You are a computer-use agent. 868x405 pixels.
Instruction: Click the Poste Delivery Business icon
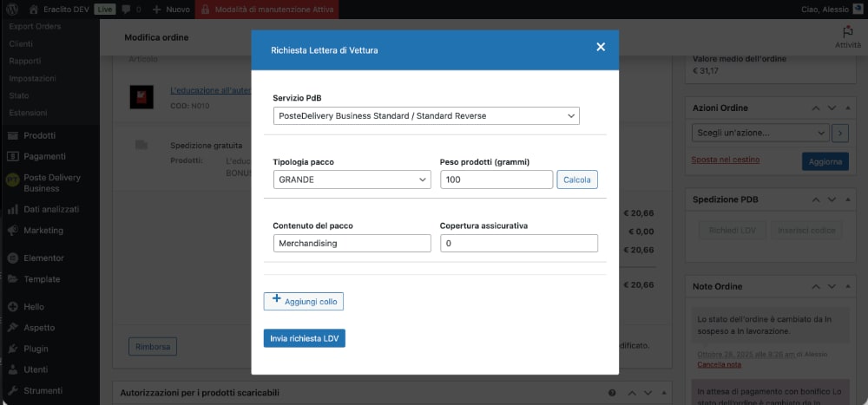point(12,182)
